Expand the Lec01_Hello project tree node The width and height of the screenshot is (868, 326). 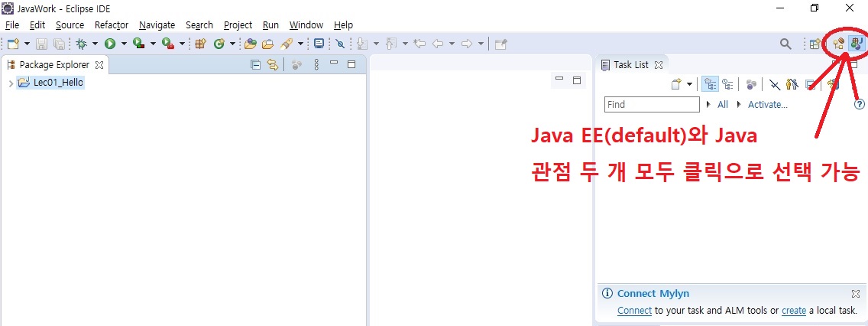(11, 83)
